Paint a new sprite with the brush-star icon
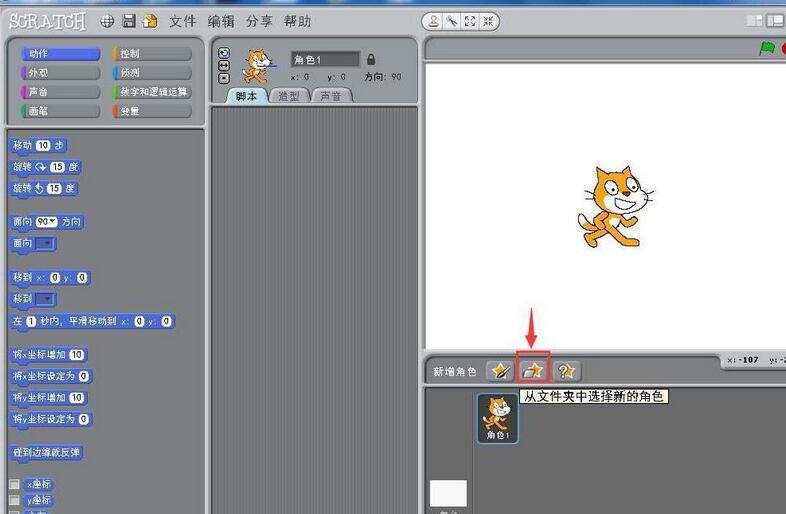This screenshot has height=514, width=786. click(x=499, y=371)
